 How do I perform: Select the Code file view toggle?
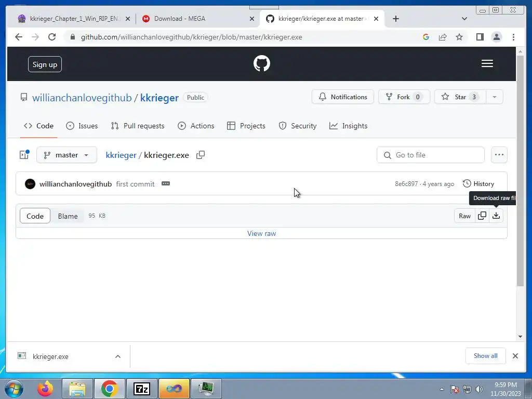[35, 216]
